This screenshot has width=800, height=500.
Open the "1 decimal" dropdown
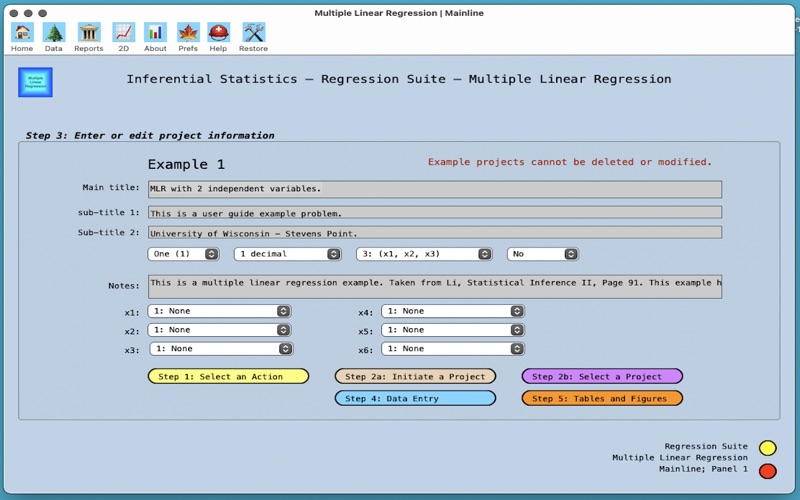tap(288, 254)
